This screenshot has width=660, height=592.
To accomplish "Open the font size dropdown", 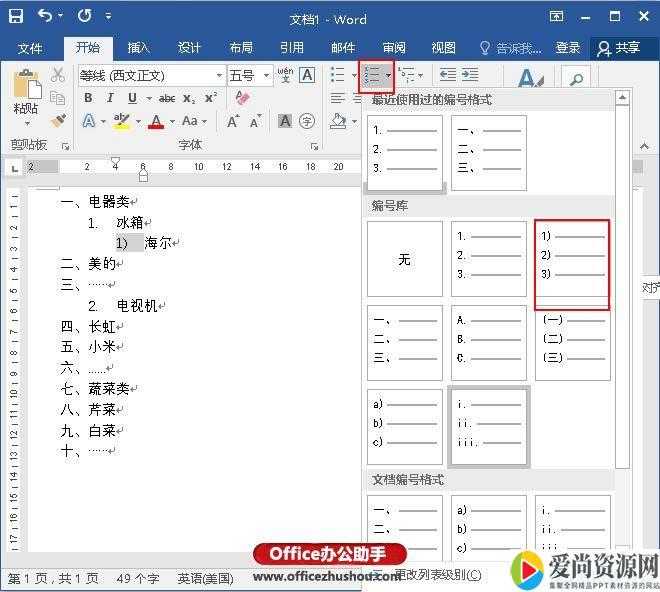I will 267,75.
